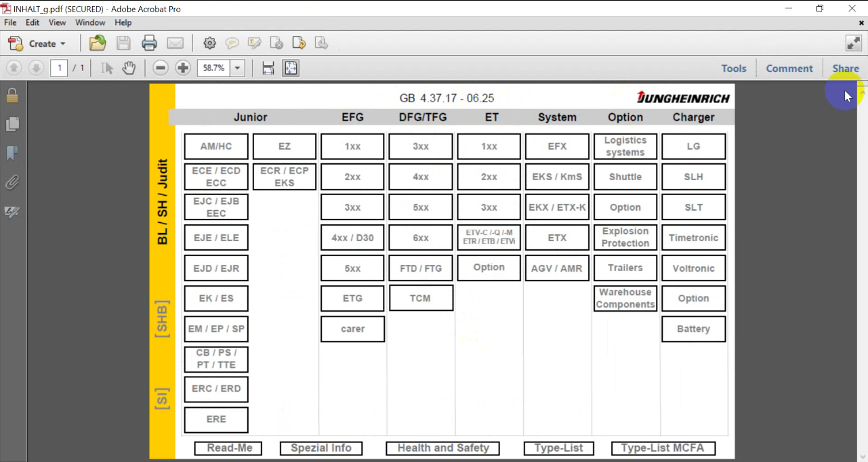Open the zoom percentage dropdown arrow
This screenshot has width=868, height=462.
tap(238, 68)
